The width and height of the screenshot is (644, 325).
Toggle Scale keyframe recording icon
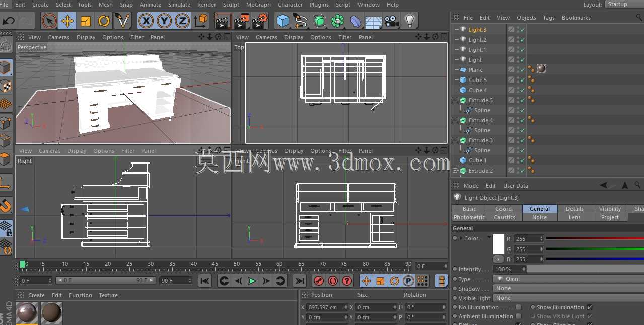[381, 281]
